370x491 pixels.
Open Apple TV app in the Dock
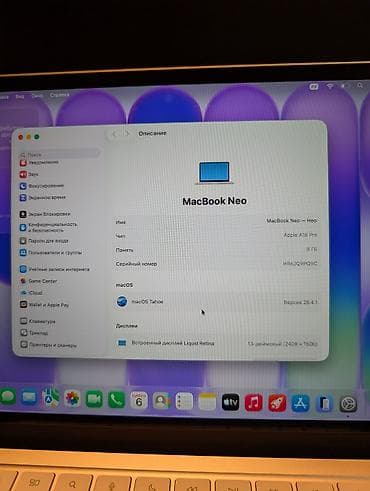(x=230, y=402)
